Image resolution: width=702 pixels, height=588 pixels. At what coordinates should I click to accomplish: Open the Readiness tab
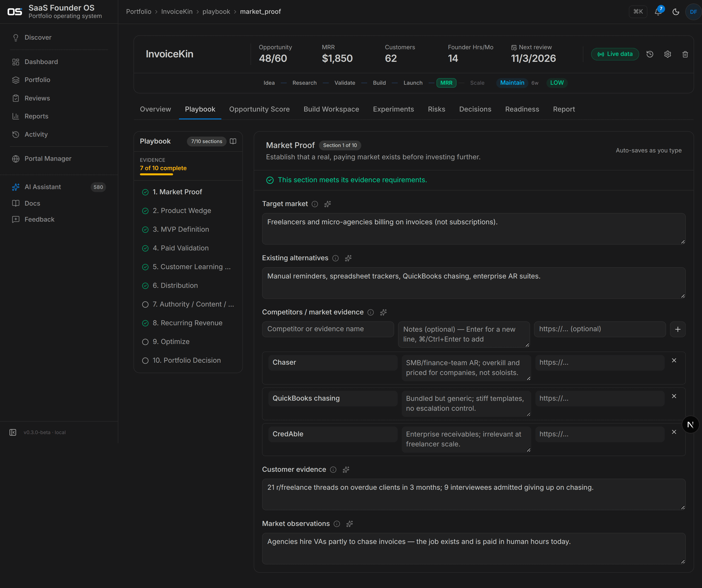pos(522,109)
